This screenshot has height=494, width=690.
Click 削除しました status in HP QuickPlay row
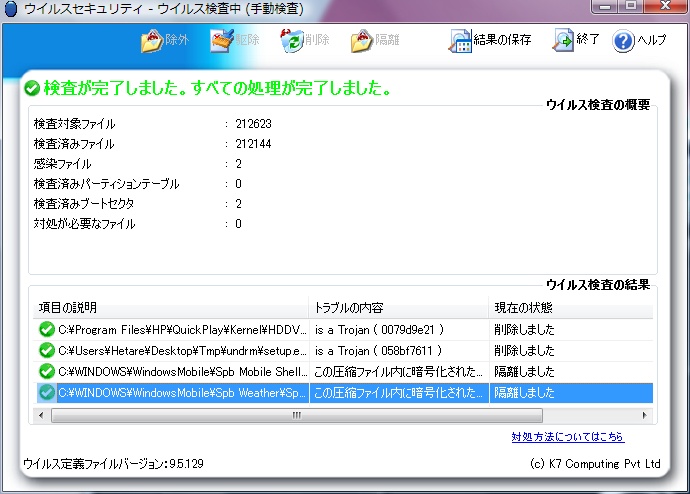point(524,329)
